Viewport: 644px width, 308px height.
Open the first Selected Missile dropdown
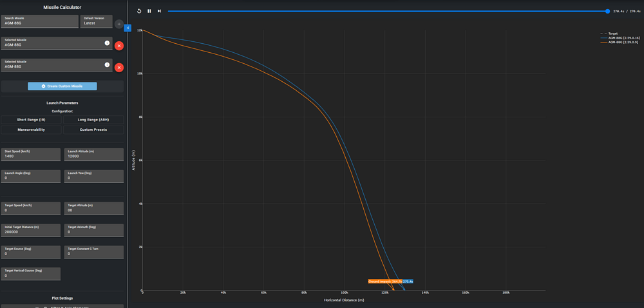pyautogui.click(x=57, y=43)
